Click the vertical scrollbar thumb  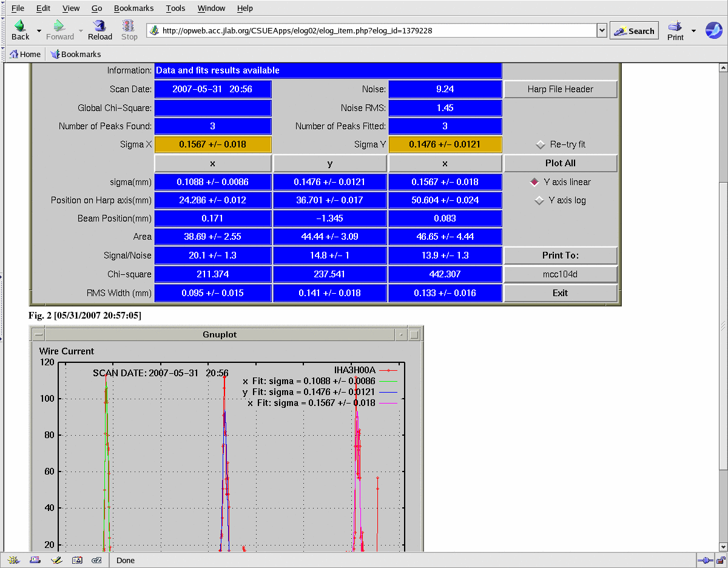click(723, 325)
